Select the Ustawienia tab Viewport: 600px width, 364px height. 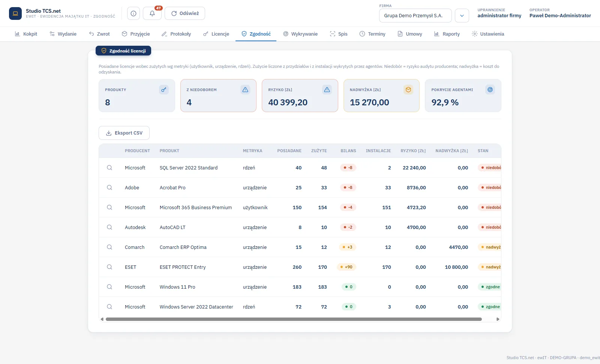click(x=488, y=34)
